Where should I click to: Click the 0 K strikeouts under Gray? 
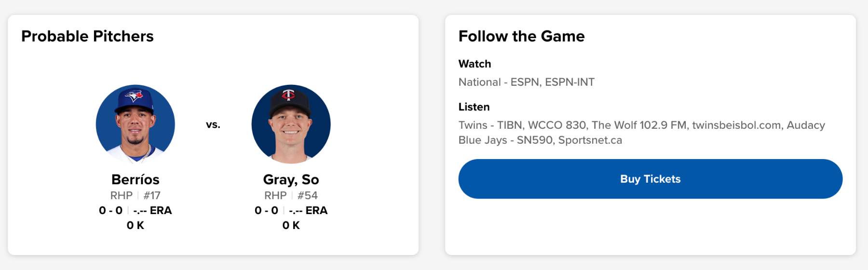click(x=291, y=225)
